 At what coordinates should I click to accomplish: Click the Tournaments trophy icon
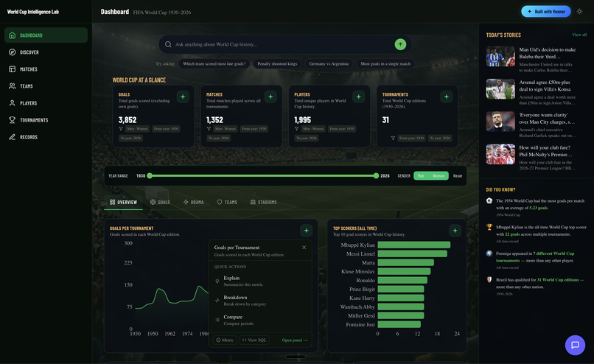[x=12, y=120]
